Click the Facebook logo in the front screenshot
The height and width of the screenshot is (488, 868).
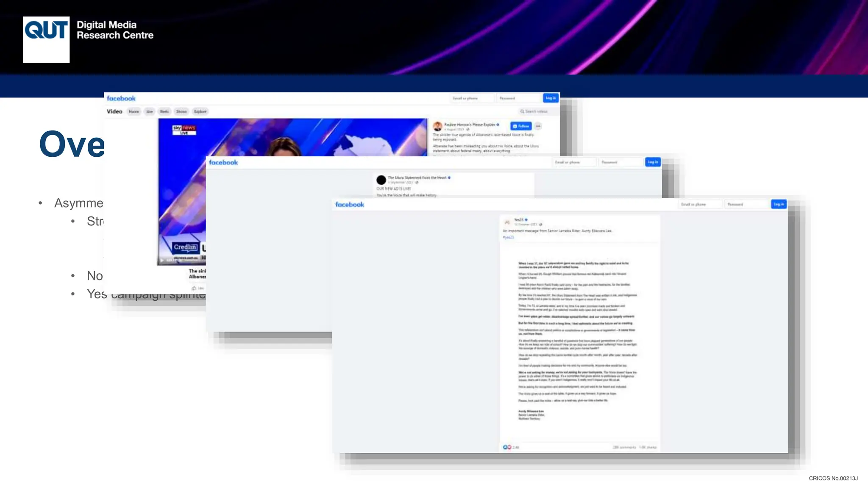point(350,205)
